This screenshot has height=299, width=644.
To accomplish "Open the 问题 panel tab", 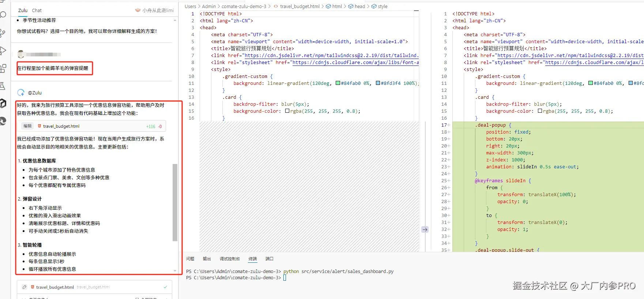I will 190,259.
